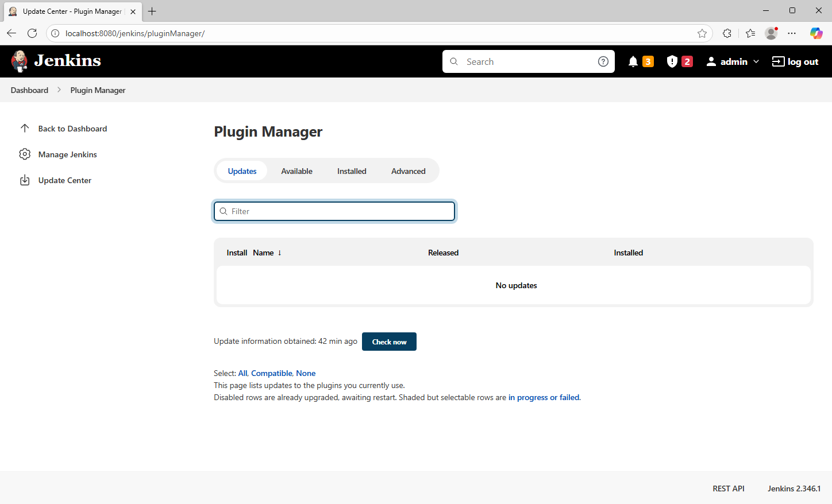Open browser Settings and more menu

coord(792,33)
